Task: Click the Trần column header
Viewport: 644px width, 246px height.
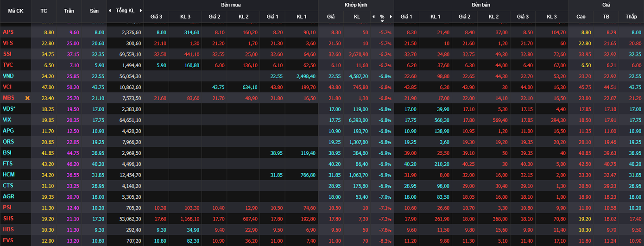Action: [x=69, y=10]
